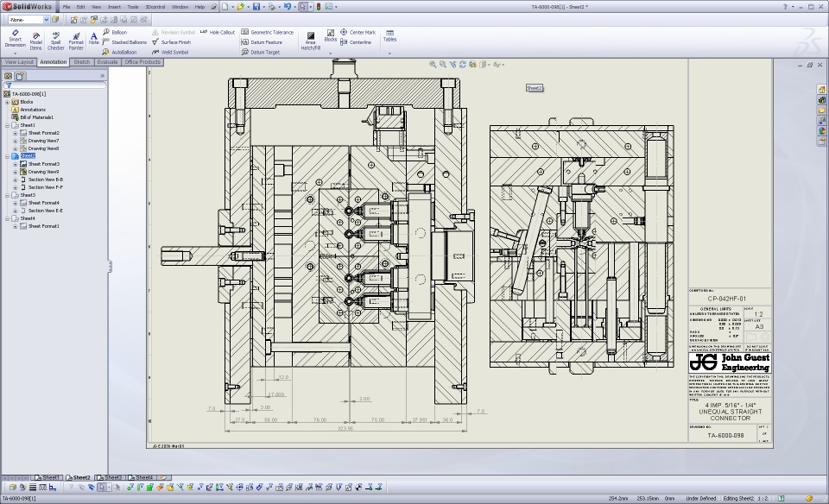The height and width of the screenshot is (504, 829).
Task: Expand the feature manager panel chevron
Action: tap(102, 76)
